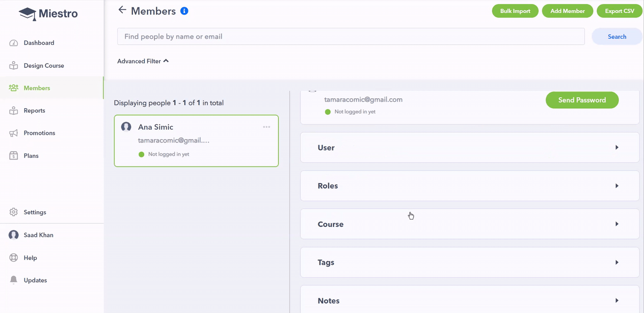The image size is (644, 313).
Task: Click the Reports icon in sidebar
Action: pos(14,111)
